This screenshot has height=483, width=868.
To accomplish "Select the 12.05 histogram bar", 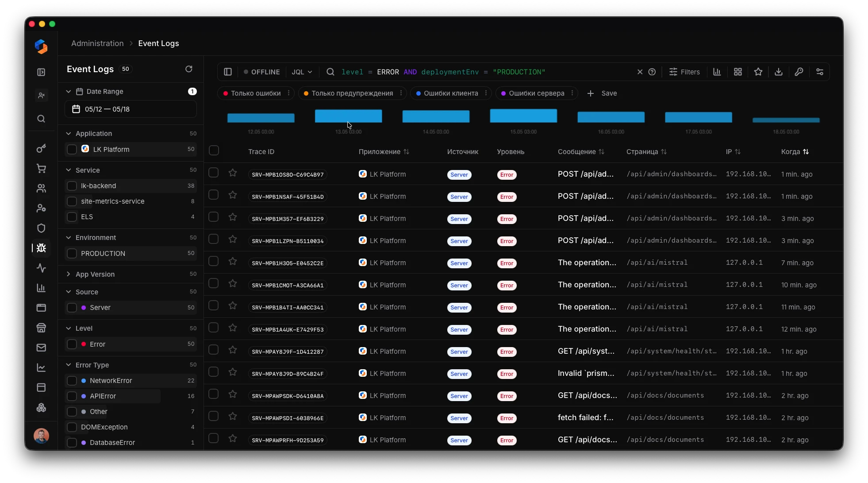I will (261, 118).
